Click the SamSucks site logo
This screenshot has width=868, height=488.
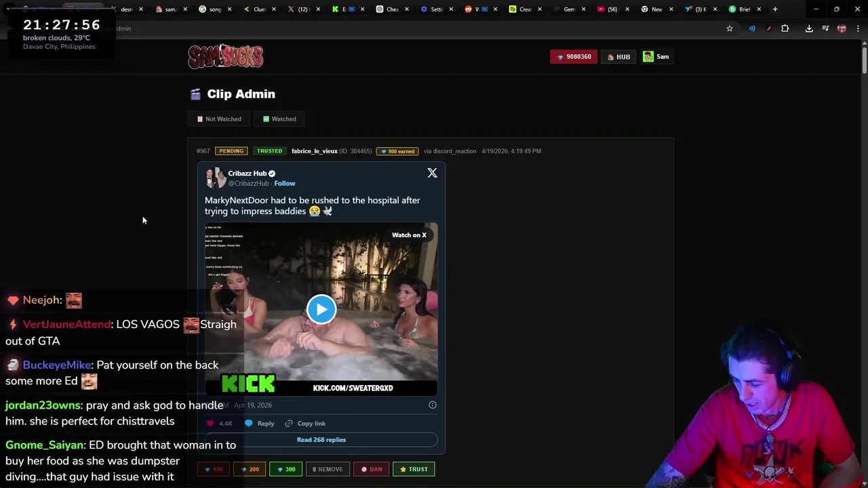[226, 56]
